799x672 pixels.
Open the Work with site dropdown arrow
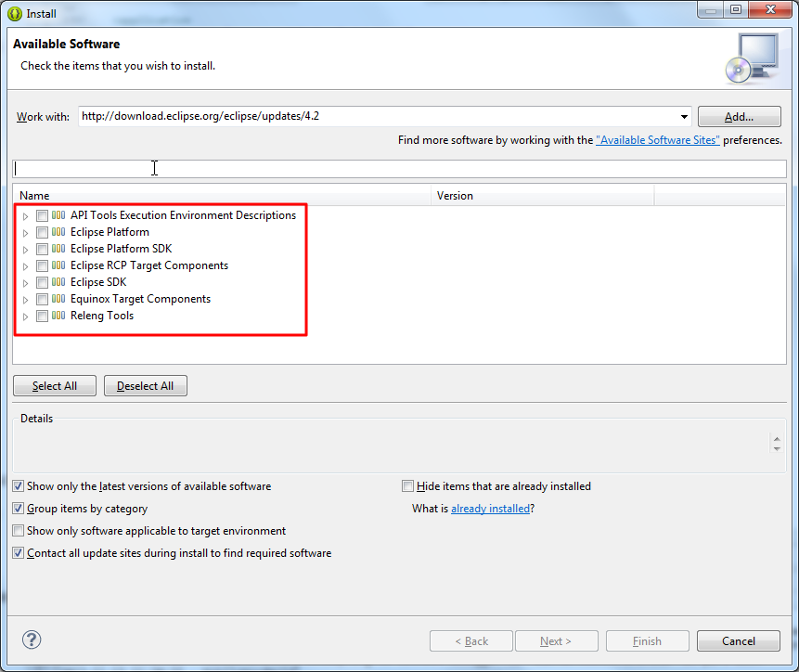point(684,117)
